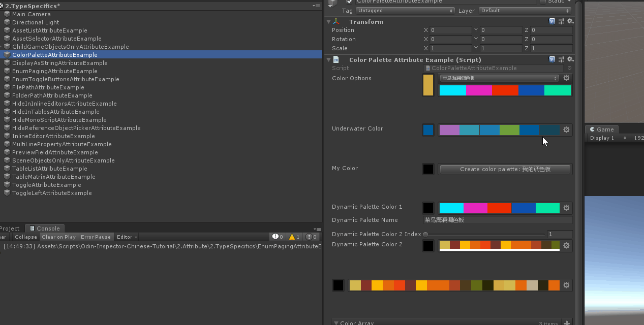
Task: Open Transform component help reference icon
Action: click(x=552, y=22)
